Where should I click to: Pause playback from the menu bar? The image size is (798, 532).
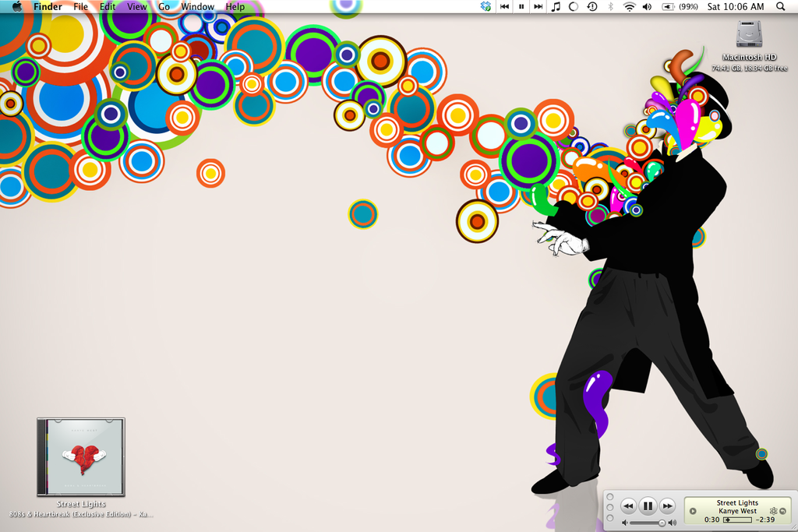521,6
